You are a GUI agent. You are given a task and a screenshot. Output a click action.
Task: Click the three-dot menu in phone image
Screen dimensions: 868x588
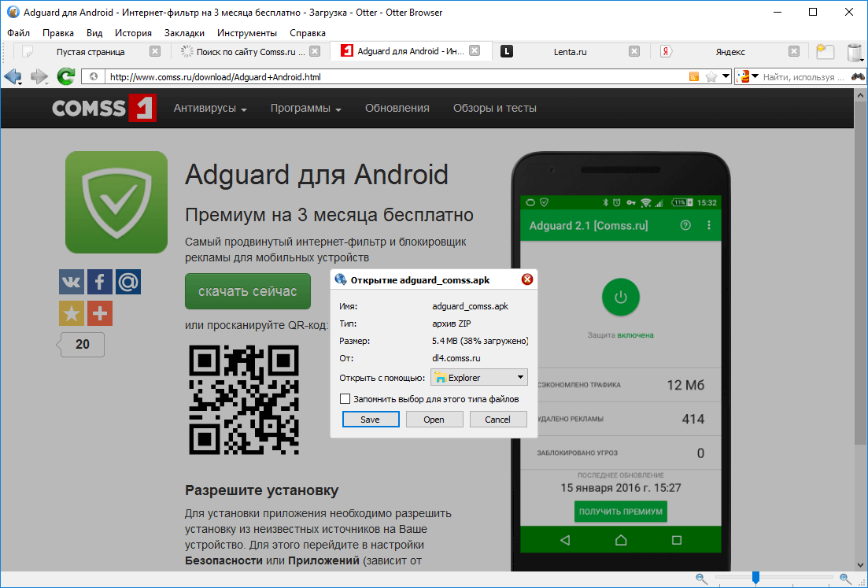[x=709, y=225]
